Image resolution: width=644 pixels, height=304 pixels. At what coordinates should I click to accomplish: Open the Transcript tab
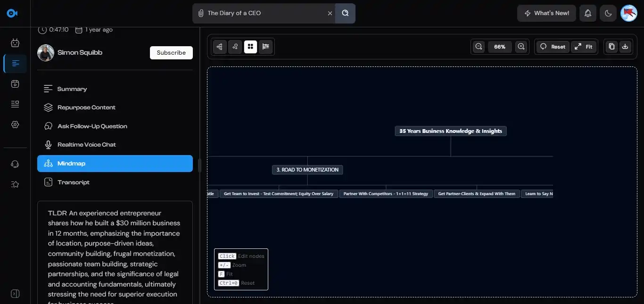tap(73, 182)
